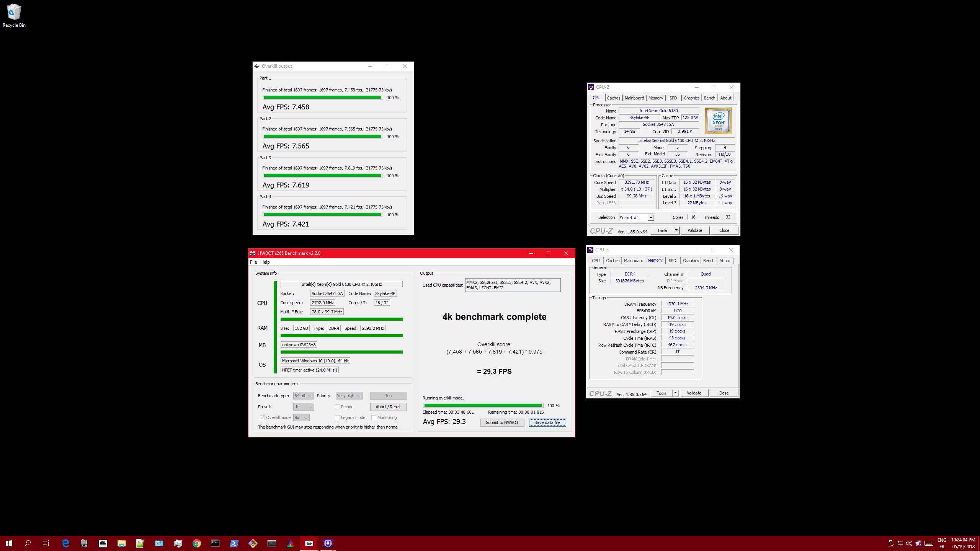Switch to Mainboard tab in upper CPU-Z

tap(634, 98)
